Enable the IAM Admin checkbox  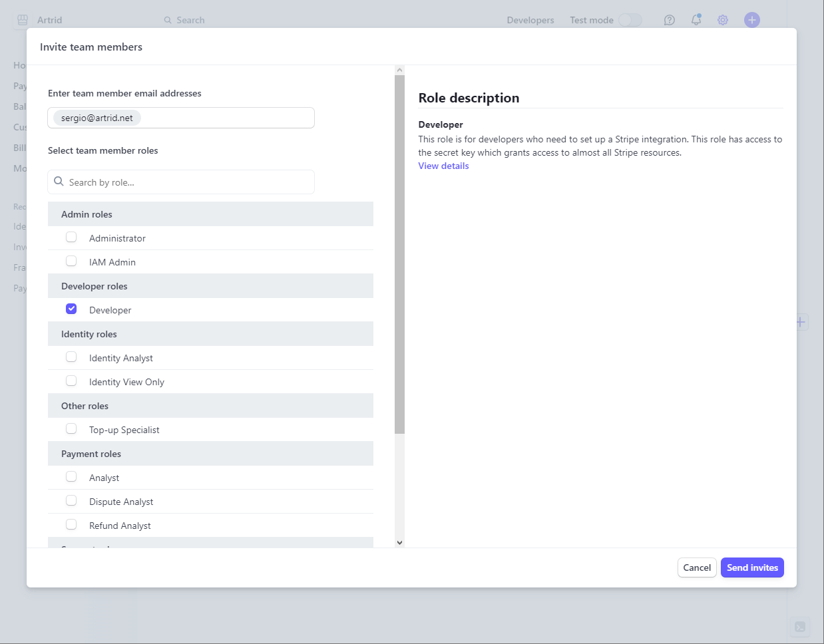pyautogui.click(x=71, y=261)
